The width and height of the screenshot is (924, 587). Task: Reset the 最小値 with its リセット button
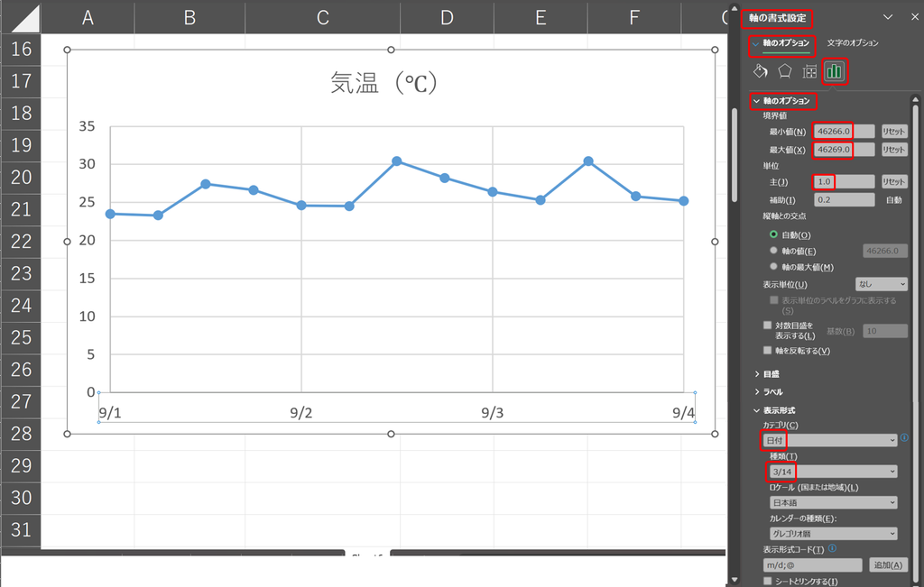(x=894, y=132)
